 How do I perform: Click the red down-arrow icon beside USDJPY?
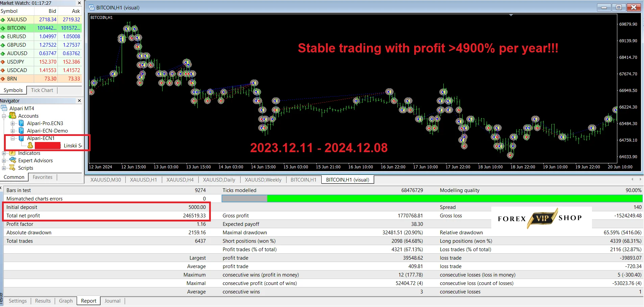pyautogui.click(x=3, y=62)
